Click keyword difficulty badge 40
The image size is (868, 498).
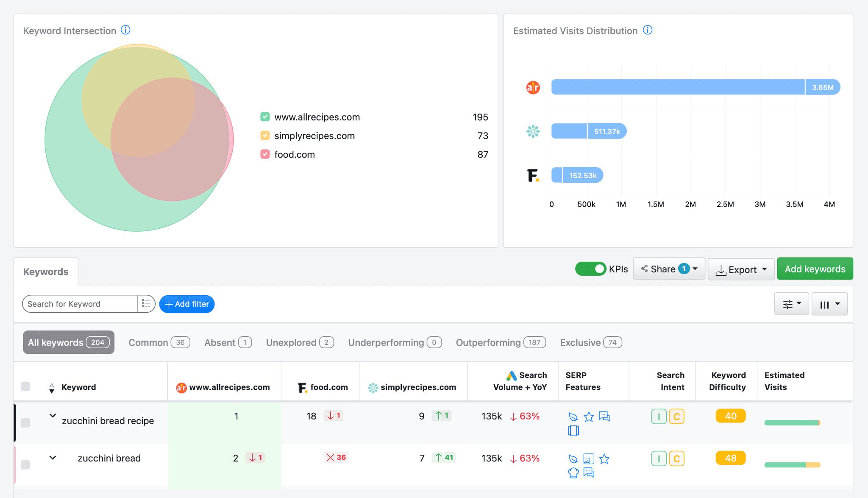(731, 416)
